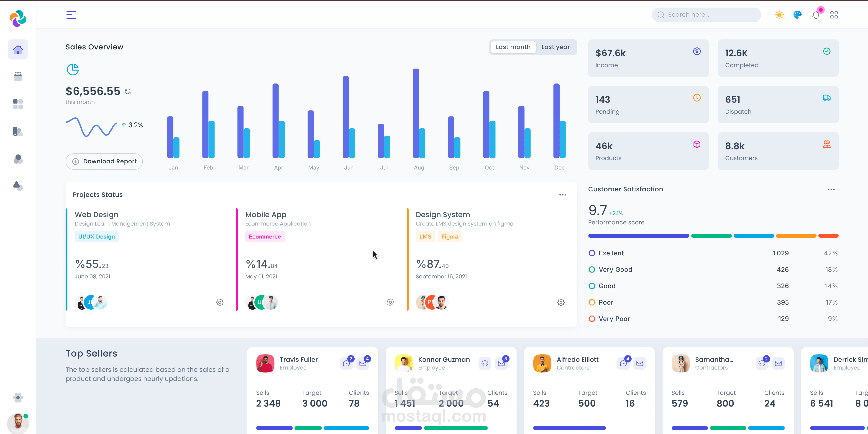Open Customer Satisfaction more options menu
This screenshot has height=434, width=868.
831,189
